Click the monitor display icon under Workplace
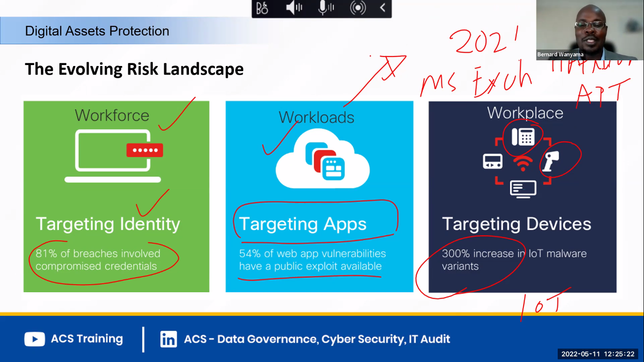Viewport: 644px width, 362px height. (x=523, y=188)
